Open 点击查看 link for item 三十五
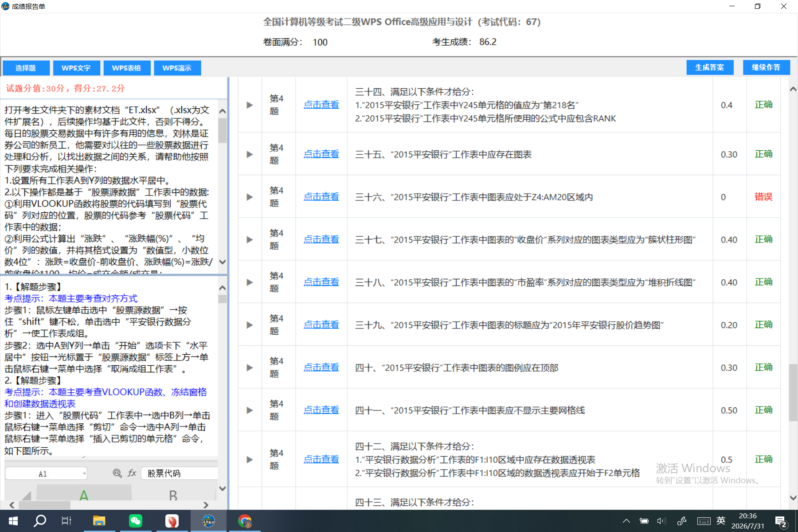 321,154
